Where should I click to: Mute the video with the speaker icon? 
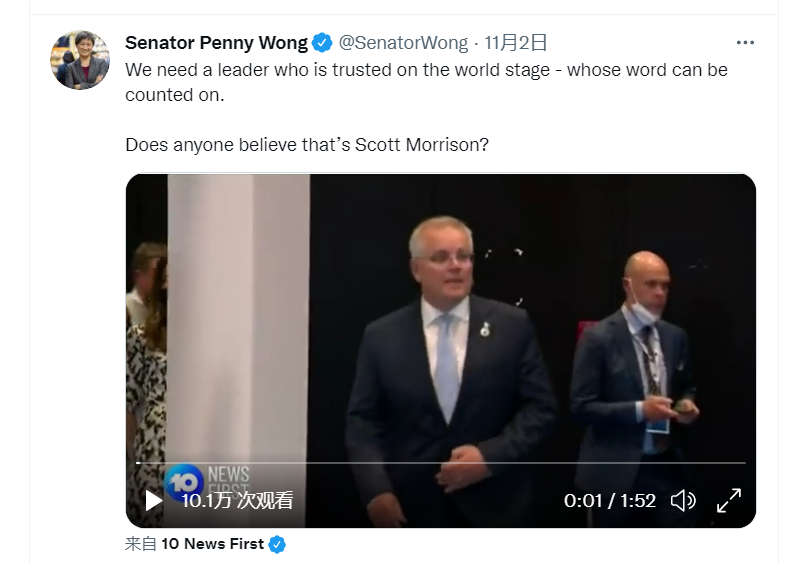pos(683,500)
